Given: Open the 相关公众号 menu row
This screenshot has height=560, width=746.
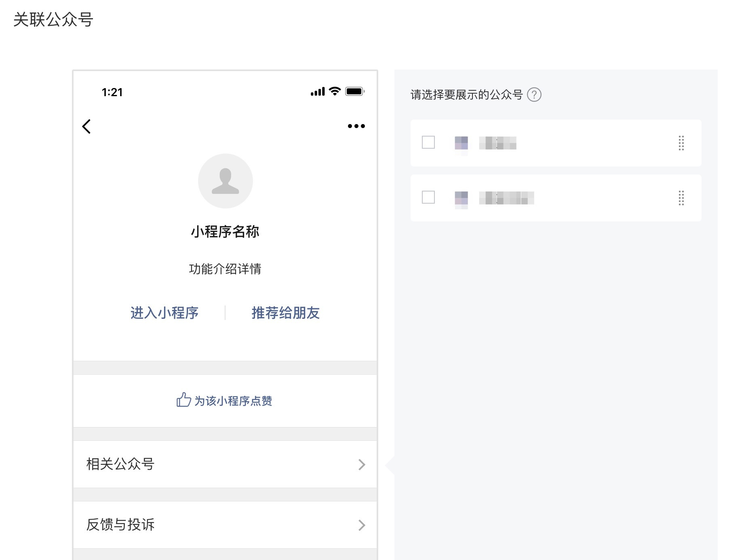Looking at the screenshot, I should 225,464.
